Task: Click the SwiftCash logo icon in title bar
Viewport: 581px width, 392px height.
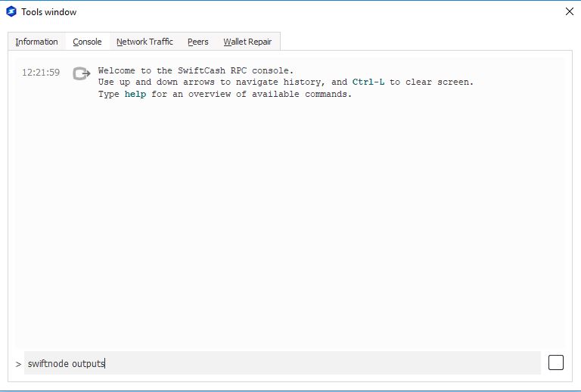Action: 11,11
